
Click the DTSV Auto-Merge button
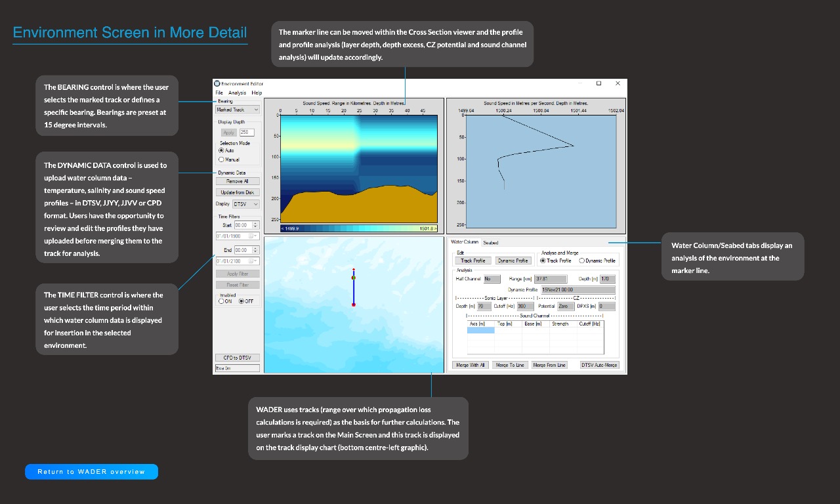coord(600,365)
